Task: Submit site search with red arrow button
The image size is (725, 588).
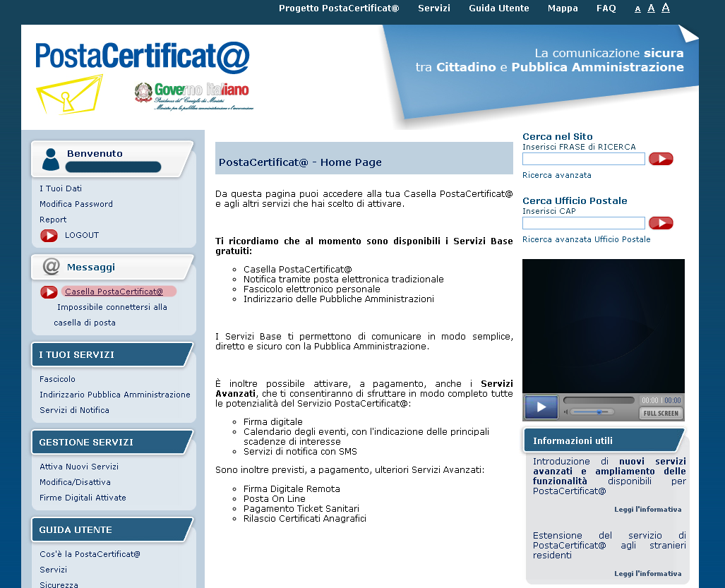Action: [661, 159]
